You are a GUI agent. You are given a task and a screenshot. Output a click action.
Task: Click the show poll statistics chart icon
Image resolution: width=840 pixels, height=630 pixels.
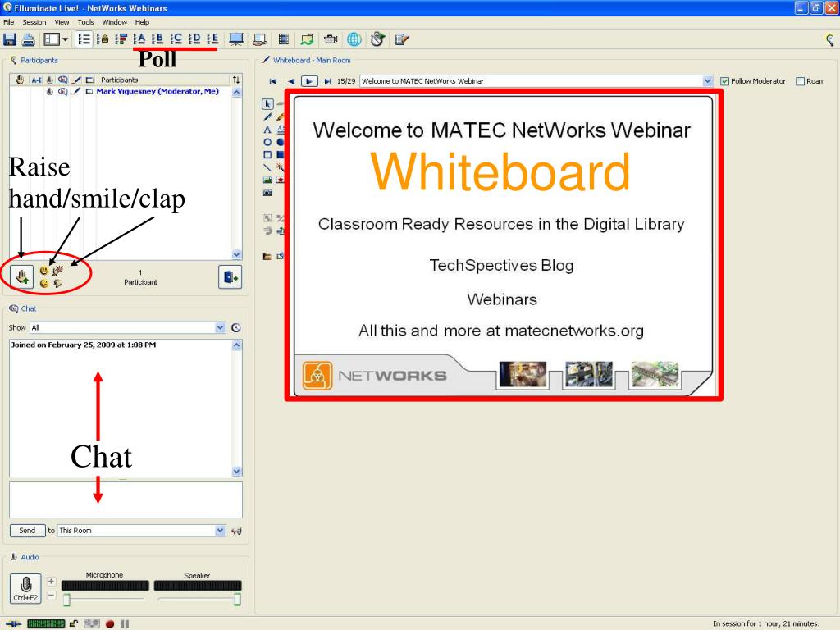coord(121,39)
